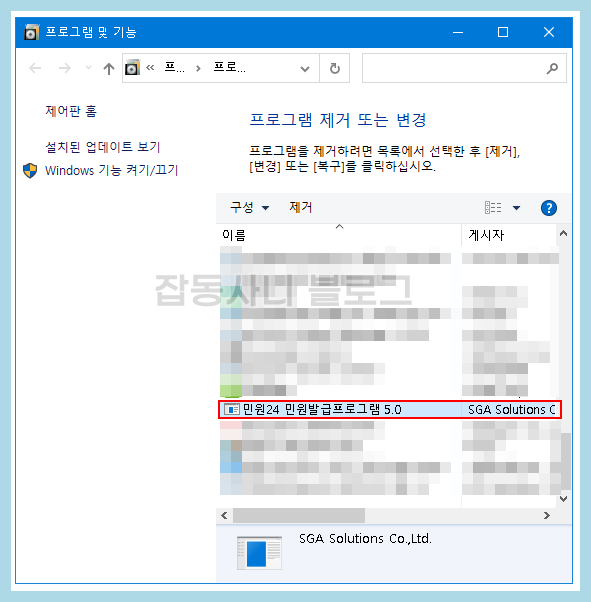
Task: Click the 프로 breadcrumb segment
Action: click(229, 68)
